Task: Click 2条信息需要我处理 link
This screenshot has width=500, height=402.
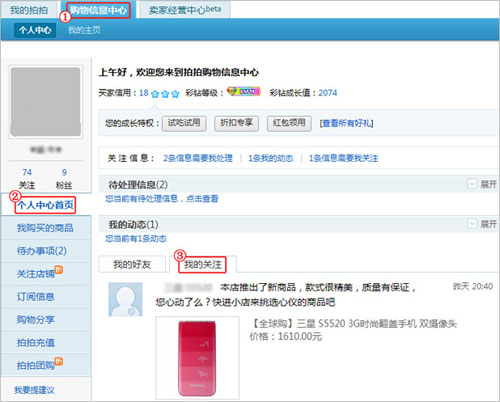Action: [198, 158]
